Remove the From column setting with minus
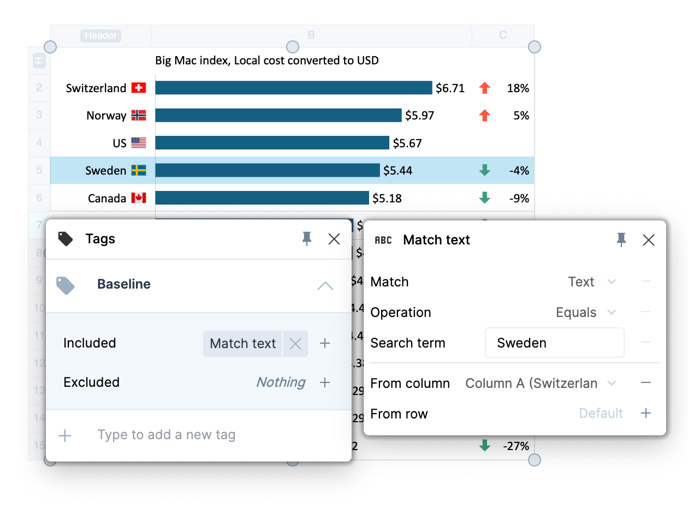The height and width of the screenshot is (515, 688). pyautogui.click(x=646, y=383)
